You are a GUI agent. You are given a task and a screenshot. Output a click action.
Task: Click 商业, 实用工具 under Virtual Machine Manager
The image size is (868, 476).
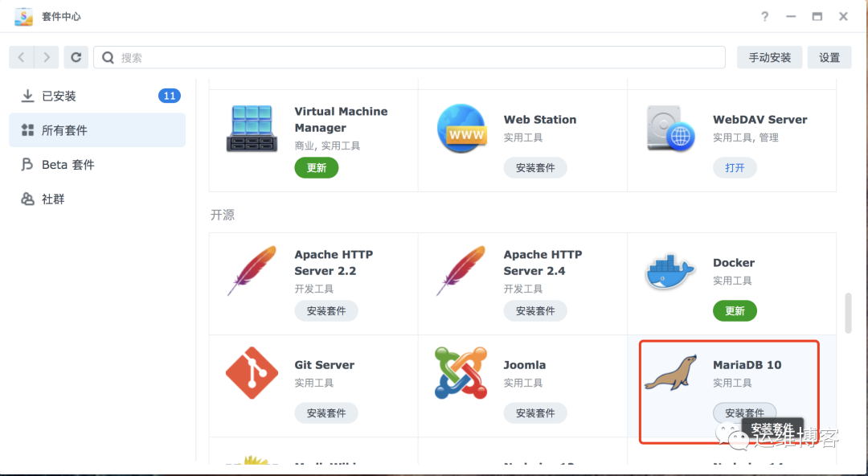[x=327, y=146]
